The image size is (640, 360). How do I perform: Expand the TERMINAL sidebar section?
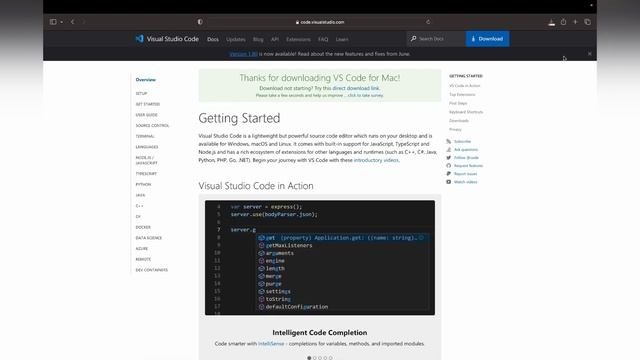[145, 136]
